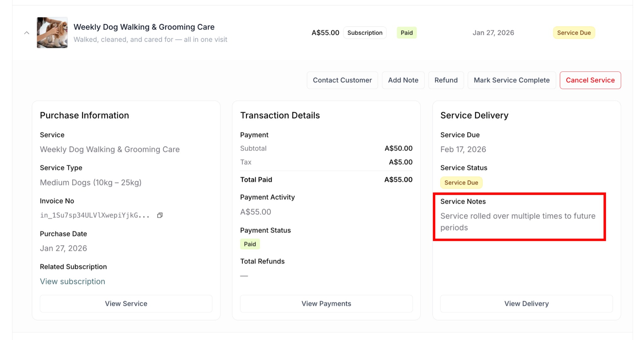Click the yellow Service Due header badge
The height and width of the screenshot is (340, 644).
574,33
